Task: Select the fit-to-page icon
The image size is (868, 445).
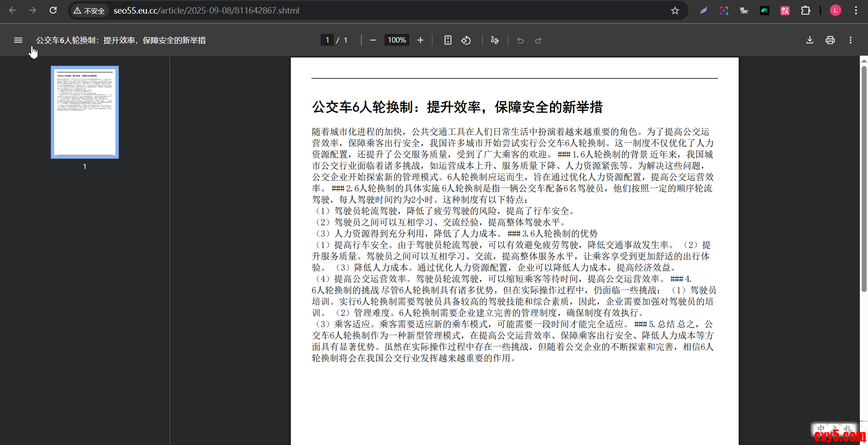Action: 447,40
